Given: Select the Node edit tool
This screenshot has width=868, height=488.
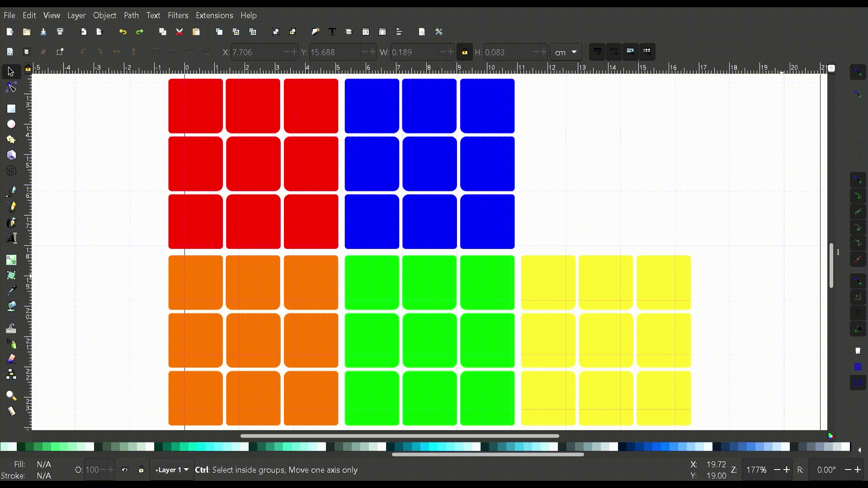Looking at the screenshot, I should tap(11, 87).
